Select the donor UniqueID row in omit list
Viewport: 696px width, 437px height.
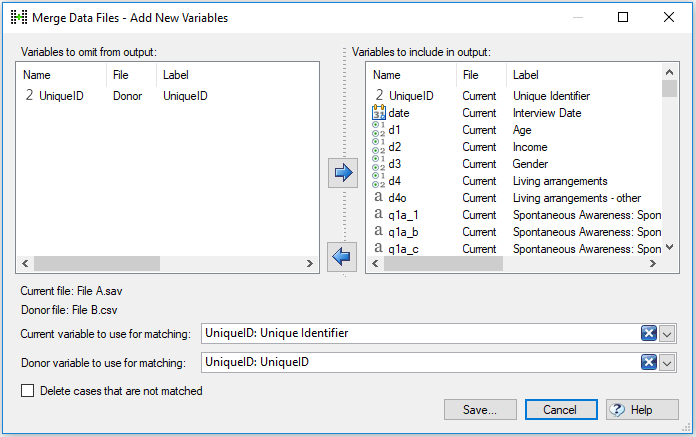(x=167, y=96)
